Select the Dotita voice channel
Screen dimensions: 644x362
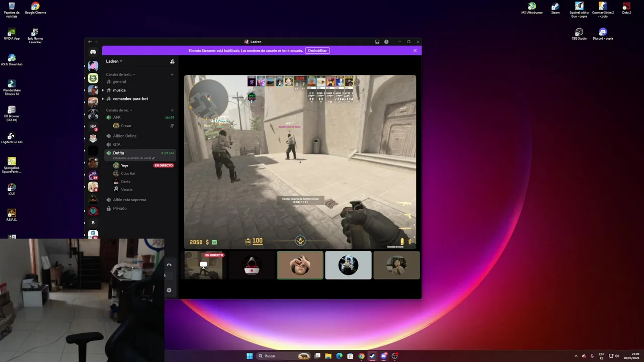[140, 155]
